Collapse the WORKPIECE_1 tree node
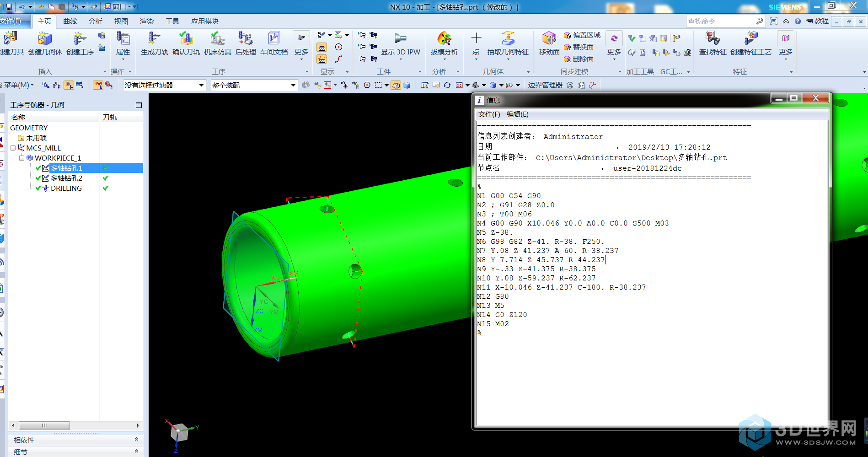This screenshot has height=457, width=868. click(21, 158)
